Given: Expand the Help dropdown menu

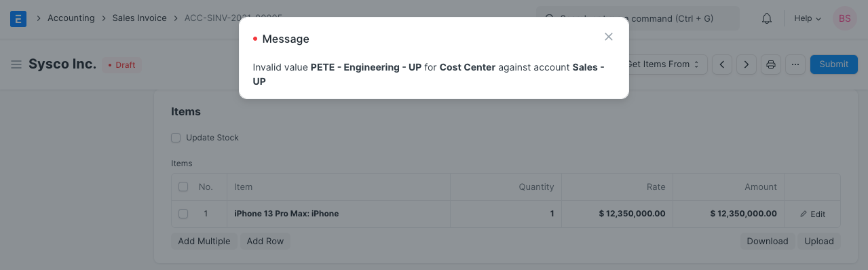Looking at the screenshot, I should click(808, 18).
